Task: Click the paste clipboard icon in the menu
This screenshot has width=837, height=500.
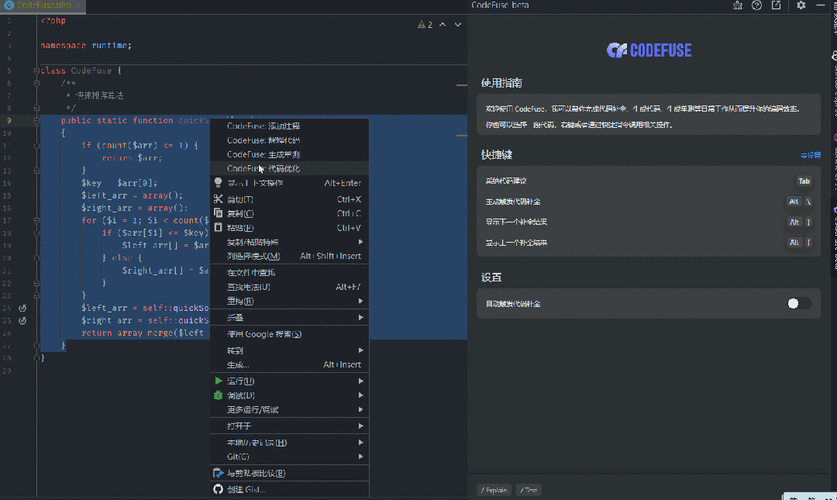Action: pos(218,227)
